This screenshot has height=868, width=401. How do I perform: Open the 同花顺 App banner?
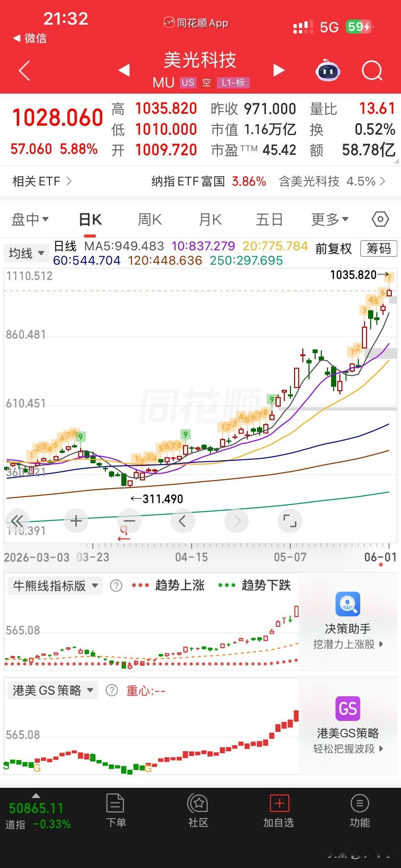click(x=196, y=23)
